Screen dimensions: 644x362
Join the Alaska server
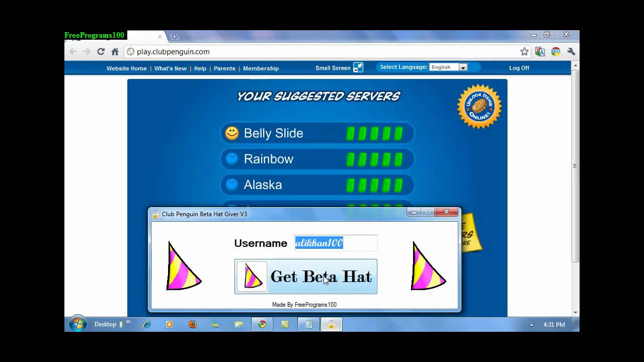pyautogui.click(x=317, y=185)
